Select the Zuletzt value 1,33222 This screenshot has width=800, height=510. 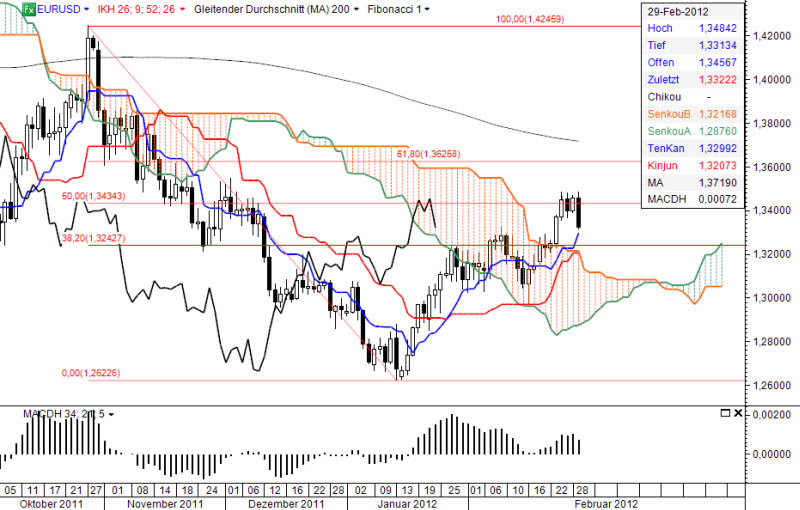click(717, 80)
